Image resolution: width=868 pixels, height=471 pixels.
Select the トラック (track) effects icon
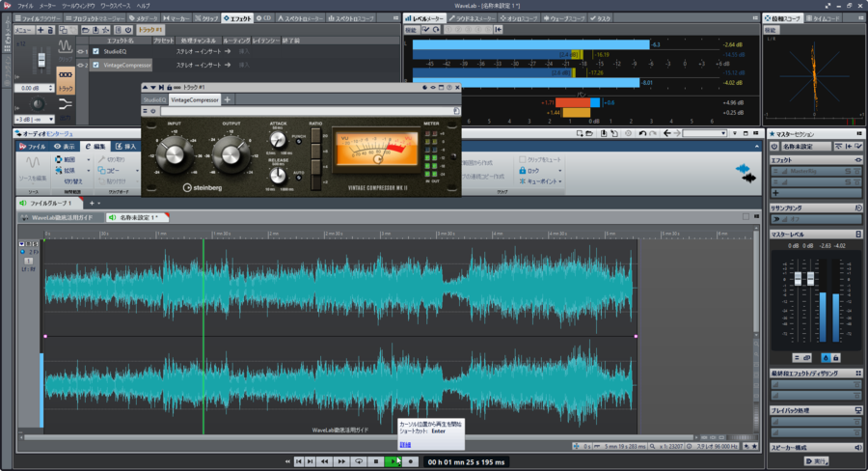tap(66, 80)
